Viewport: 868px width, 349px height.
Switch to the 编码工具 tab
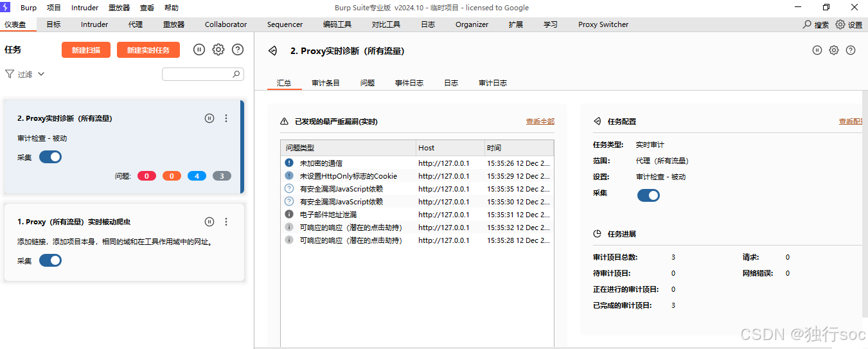click(337, 24)
